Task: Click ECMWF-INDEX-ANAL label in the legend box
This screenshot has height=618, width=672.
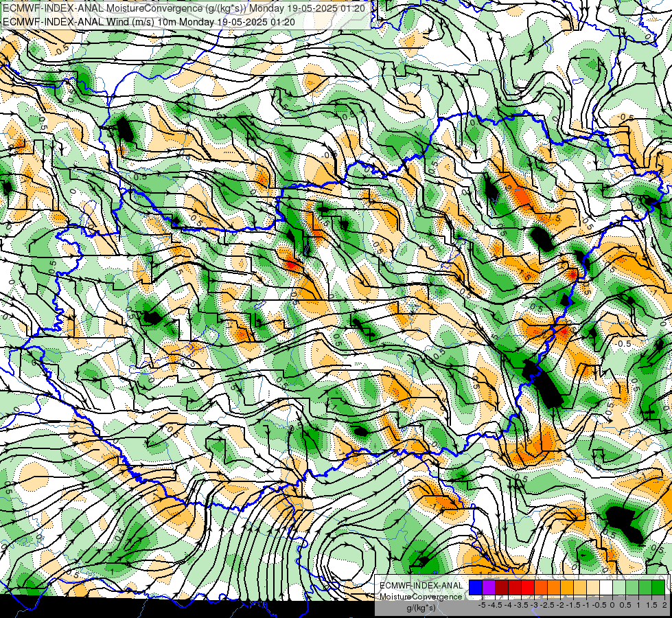Action: (x=421, y=586)
